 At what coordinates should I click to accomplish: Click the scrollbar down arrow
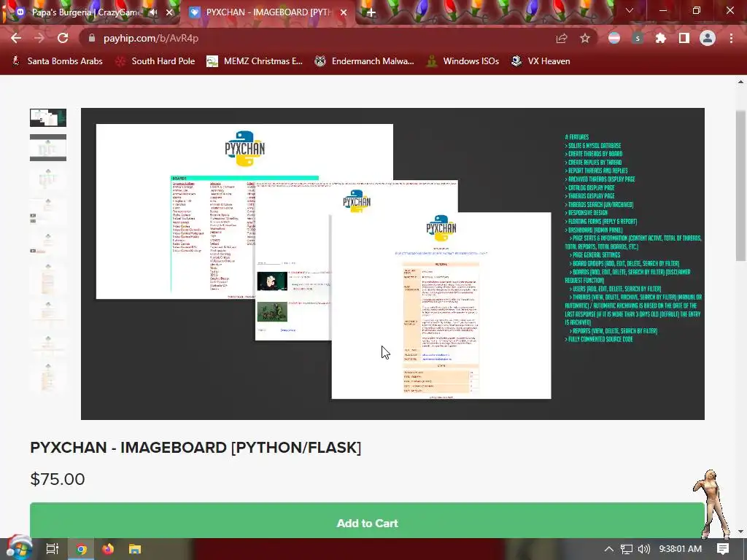(x=740, y=532)
